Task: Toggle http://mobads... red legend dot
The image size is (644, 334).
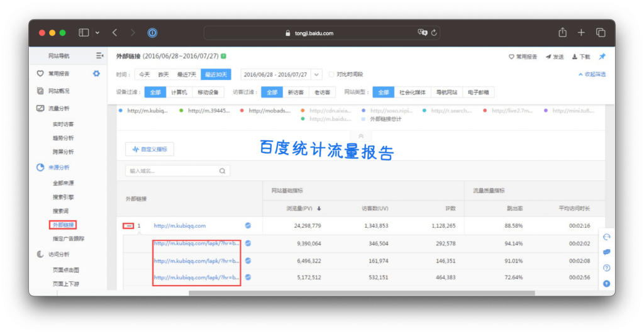Action: click(242, 111)
